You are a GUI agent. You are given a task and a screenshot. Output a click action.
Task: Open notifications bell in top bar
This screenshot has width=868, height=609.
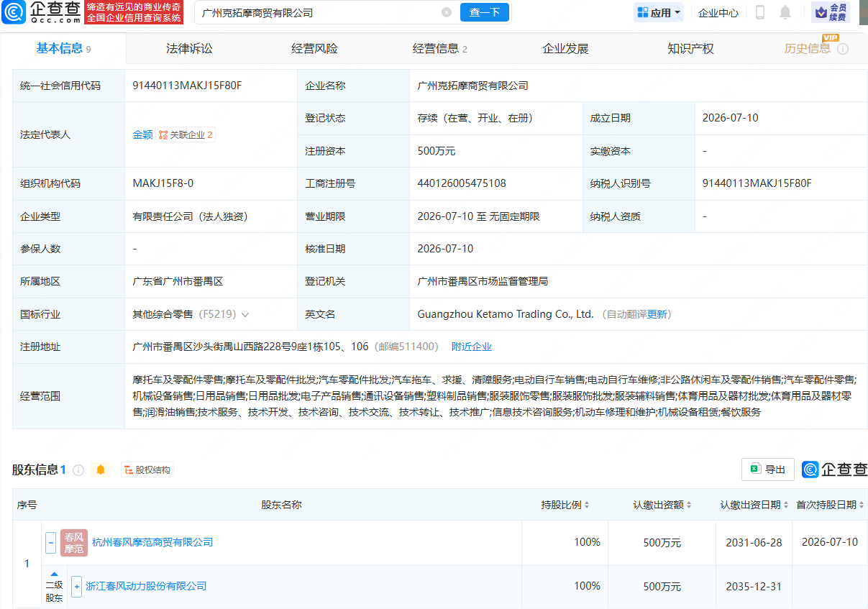pos(785,12)
